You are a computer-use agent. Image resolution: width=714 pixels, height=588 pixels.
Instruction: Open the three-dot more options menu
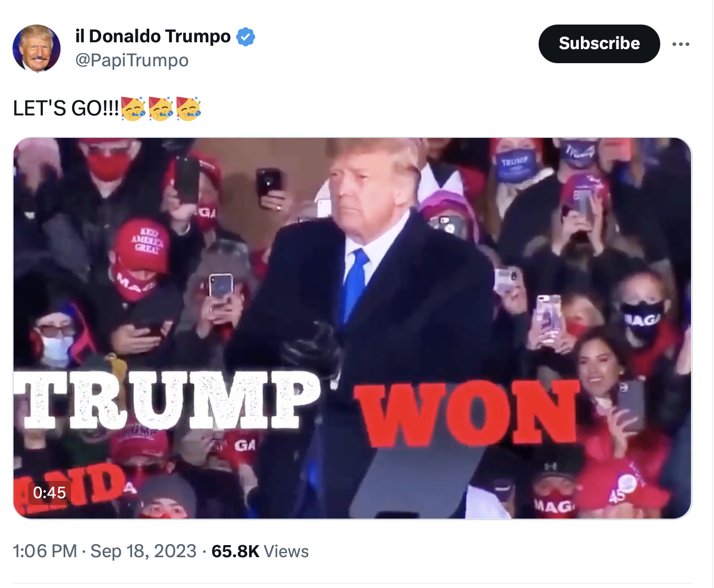point(681,44)
